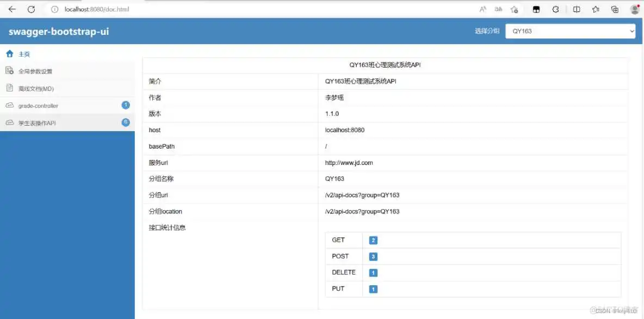Open the 选择分组 QY163 dropdown
Image resolution: width=644 pixels, height=319 pixels.
[x=570, y=31]
